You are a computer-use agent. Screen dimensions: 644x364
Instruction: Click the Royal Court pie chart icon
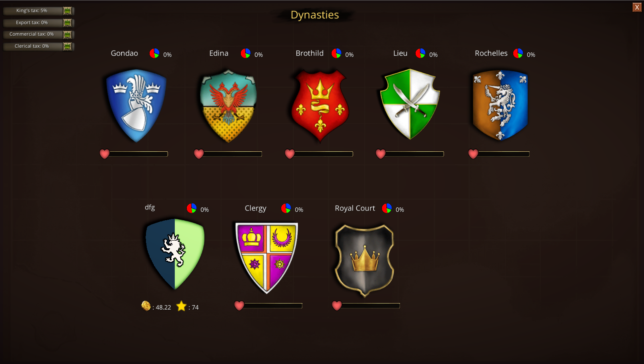[x=387, y=208]
